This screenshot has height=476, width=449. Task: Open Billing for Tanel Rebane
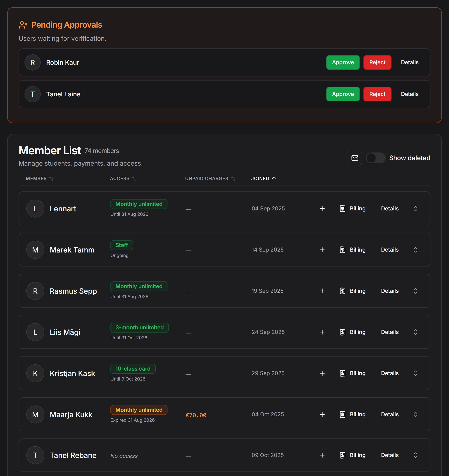[353, 455]
